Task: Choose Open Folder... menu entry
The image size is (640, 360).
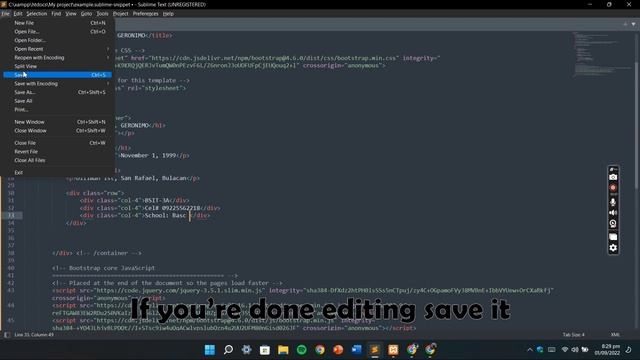Action: pyautogui.click(x=57, y=40)
